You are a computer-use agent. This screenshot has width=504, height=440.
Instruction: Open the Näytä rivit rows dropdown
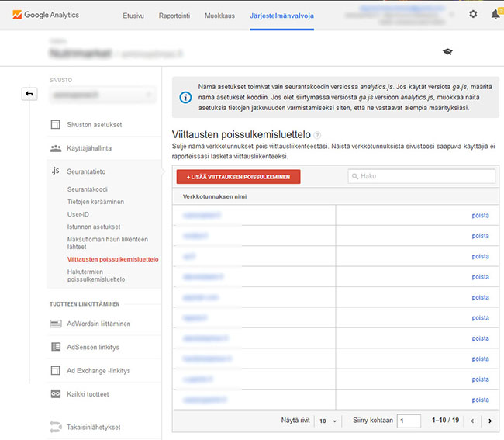coord(328,421)
